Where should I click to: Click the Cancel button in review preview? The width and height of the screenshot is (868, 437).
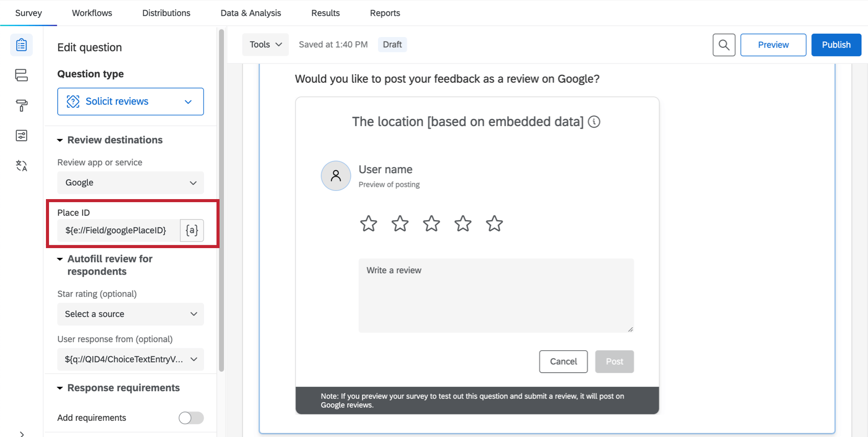564,361
